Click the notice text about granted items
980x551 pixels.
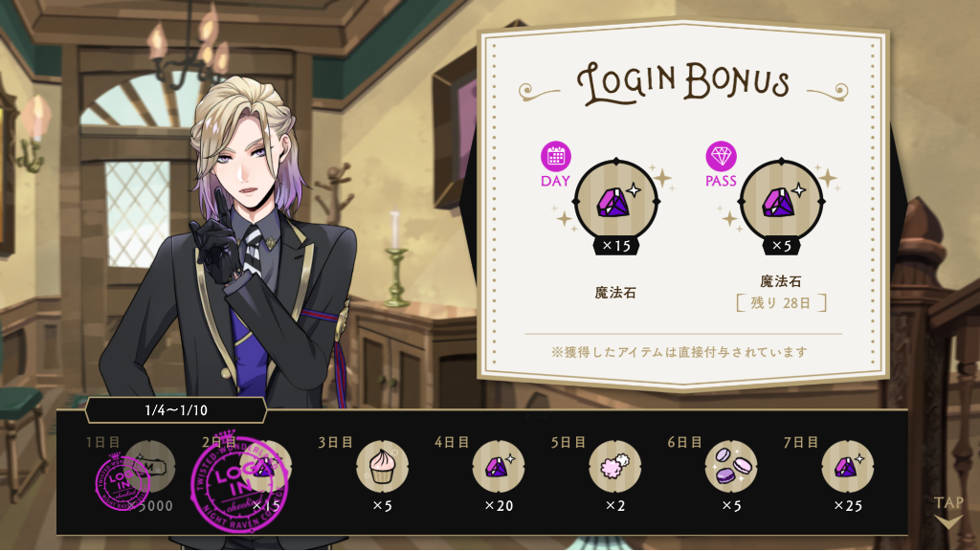click(679, 352)
